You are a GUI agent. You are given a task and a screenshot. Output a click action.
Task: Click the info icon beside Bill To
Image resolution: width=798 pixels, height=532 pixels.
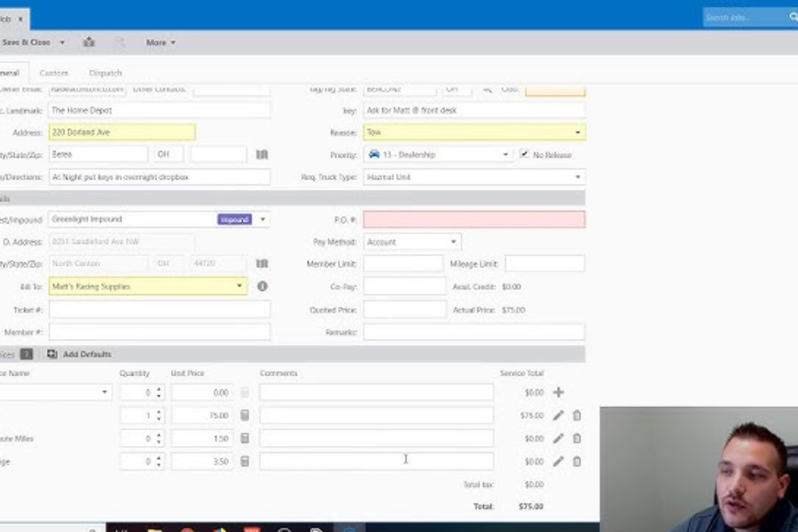pos(262,286)
